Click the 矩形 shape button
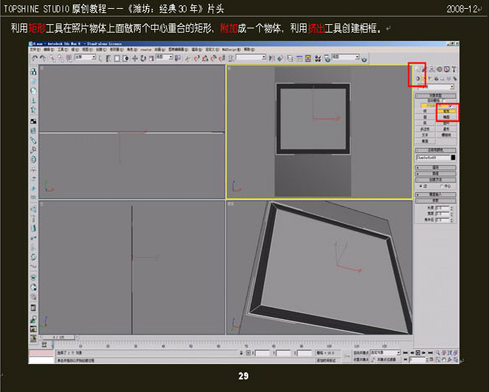 click(x=447, y=111)
